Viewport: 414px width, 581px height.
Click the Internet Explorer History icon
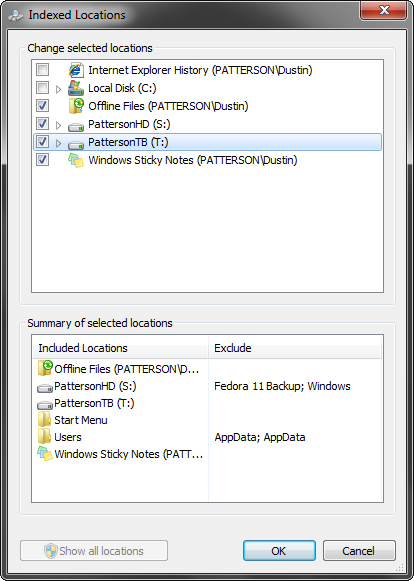pos(76,70)
